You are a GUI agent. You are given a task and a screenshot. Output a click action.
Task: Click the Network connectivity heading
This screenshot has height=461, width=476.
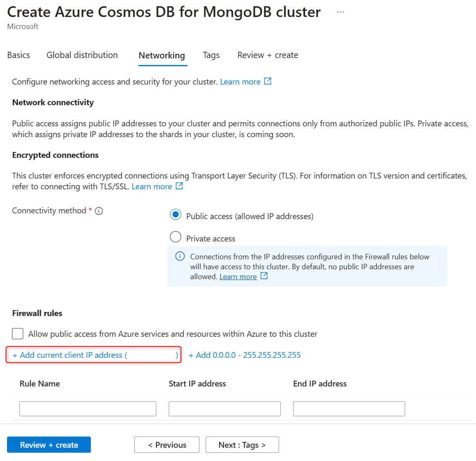pyautogui.click(x=53, y=102)
